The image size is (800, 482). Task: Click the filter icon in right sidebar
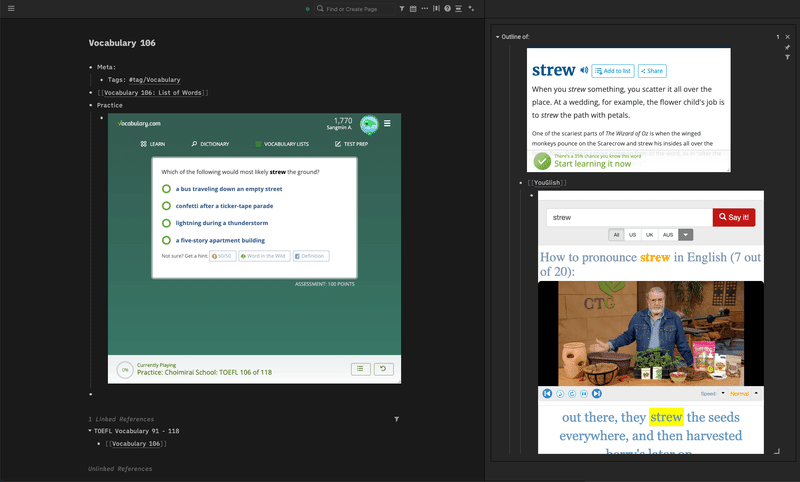click(x=787, y=57)
